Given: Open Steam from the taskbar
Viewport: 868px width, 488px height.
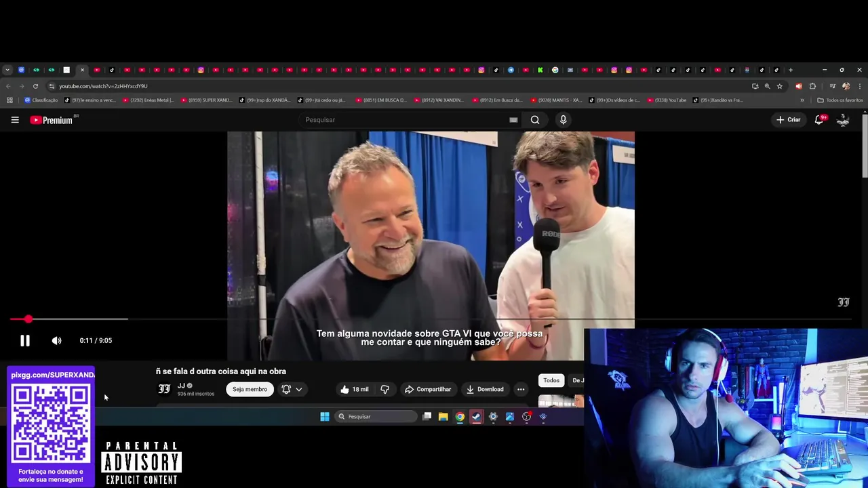Looking at the screenshot, I should coord(477,416).
